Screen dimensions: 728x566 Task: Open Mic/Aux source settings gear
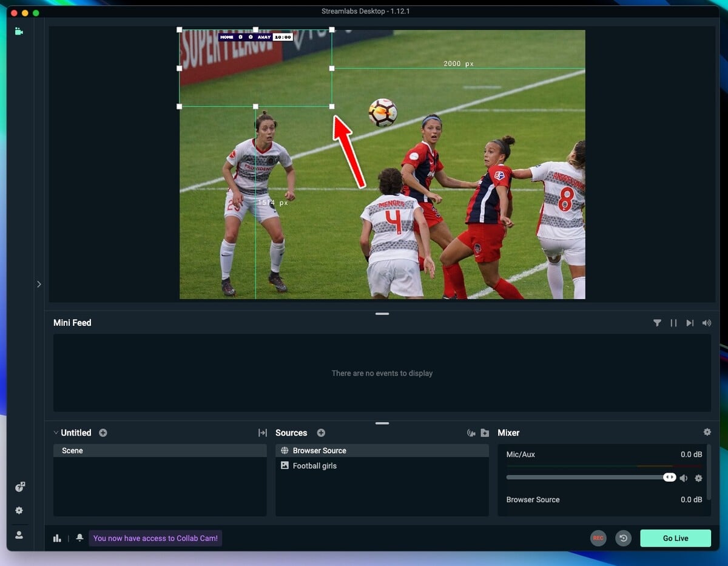click(x=699, y=478)
